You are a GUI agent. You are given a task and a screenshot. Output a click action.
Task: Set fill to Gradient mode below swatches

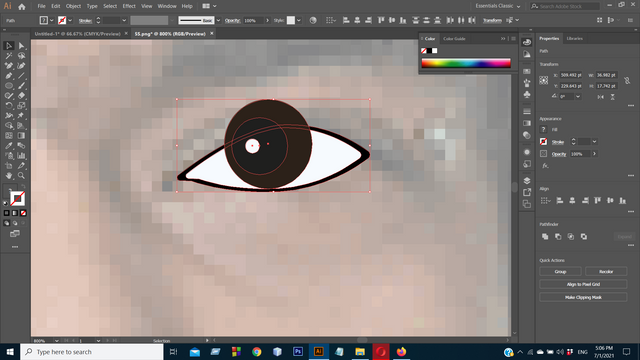[x=15, y=213]
